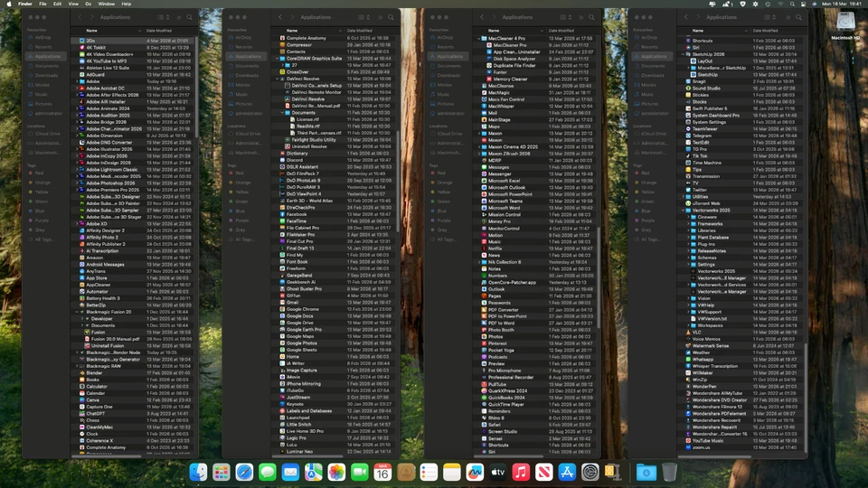Screen dimensions: 868x488
Task: Select the TeamViewer app icon
Action: click(x=688, y=129)
